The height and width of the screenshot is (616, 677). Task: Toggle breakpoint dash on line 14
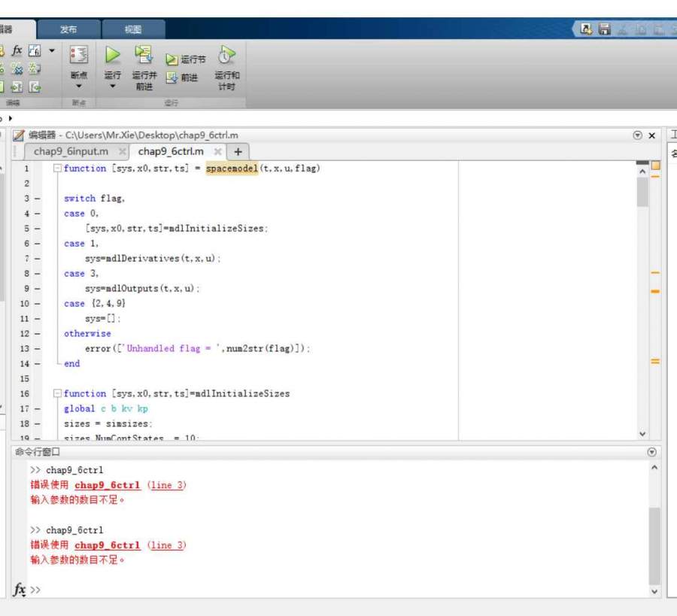click(37, 363)
